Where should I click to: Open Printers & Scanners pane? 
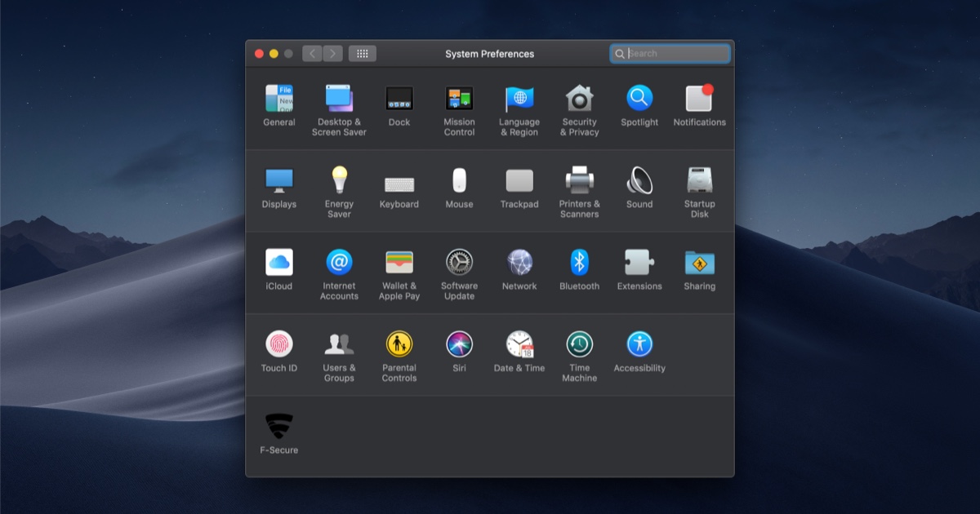point(579,180)
